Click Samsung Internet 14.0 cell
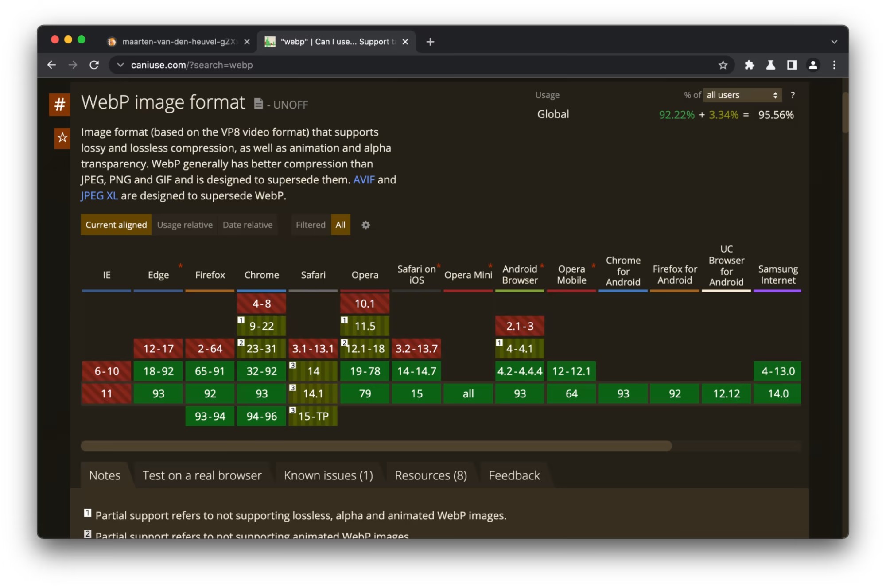This screenshot has width=886, height=588. click(777, 393)
